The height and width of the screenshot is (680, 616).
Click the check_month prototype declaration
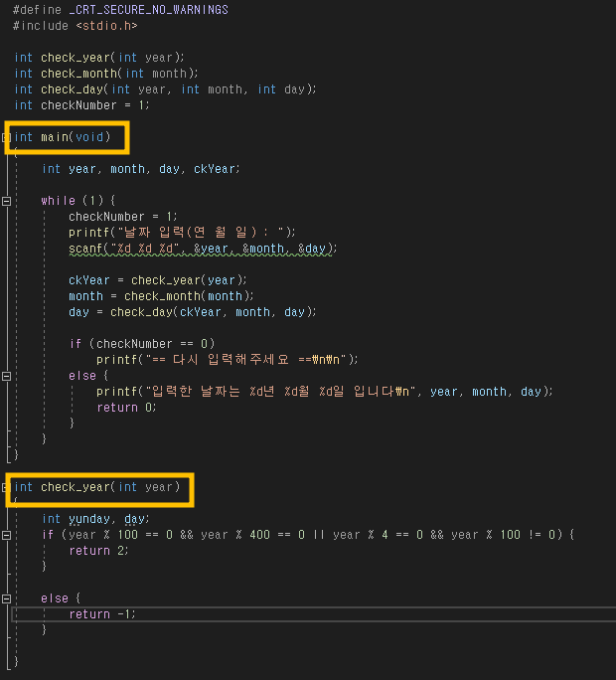click(106, 74)
